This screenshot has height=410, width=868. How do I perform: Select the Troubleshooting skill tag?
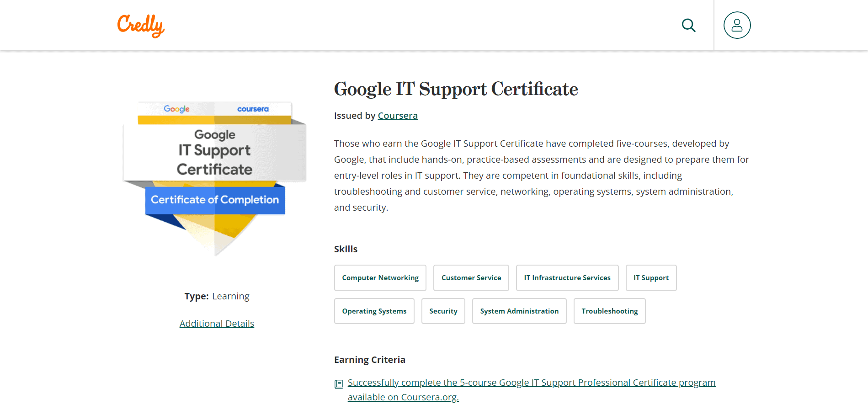click(610, 311)
